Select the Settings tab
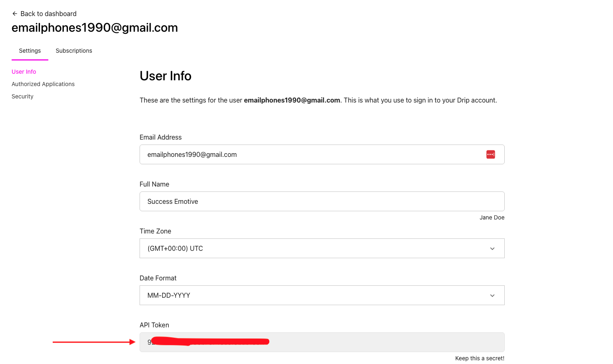613x364 pixels. (30, 51)
